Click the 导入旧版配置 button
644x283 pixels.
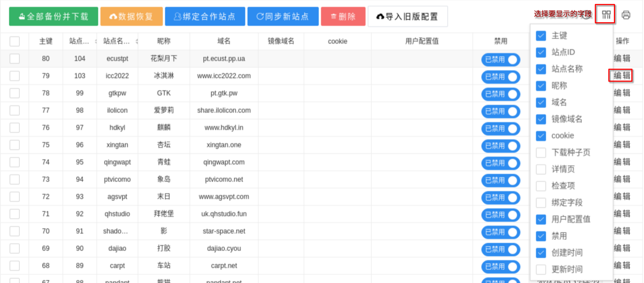[408, 16]
